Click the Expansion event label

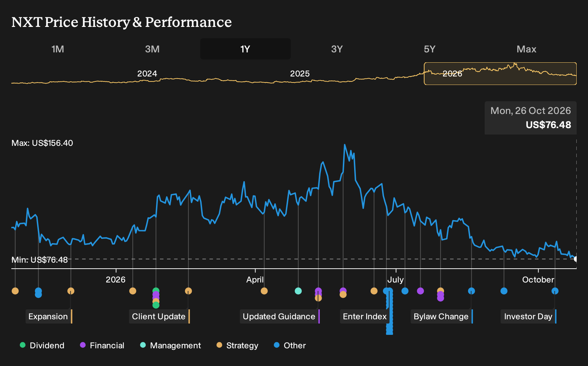click(x=48, y=316)
